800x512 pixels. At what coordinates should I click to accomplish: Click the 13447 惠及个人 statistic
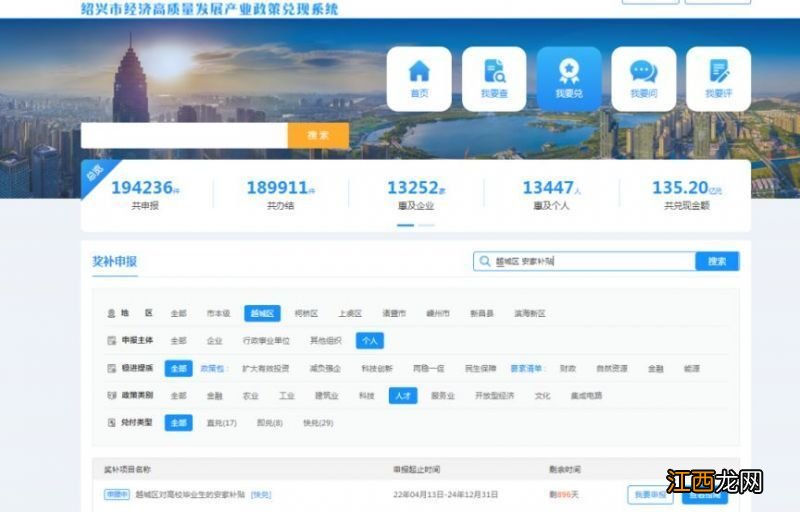[551, 194]
